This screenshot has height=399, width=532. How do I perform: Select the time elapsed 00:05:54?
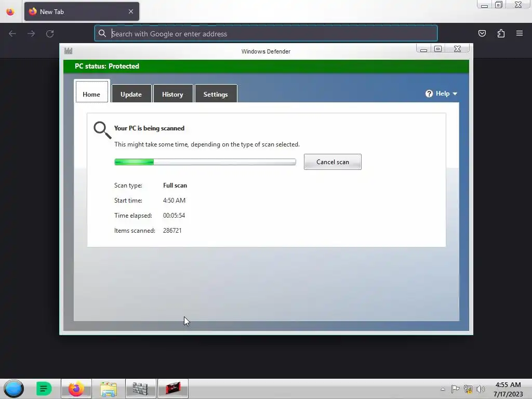174,216
